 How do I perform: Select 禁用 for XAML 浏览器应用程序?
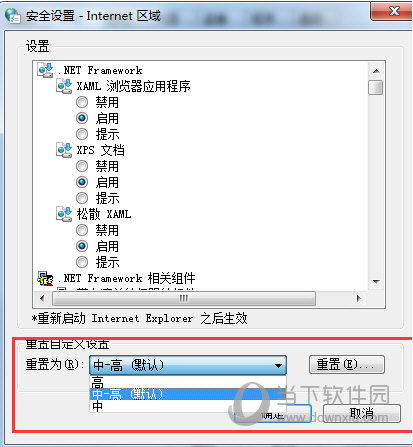click(x=82, y=102)
